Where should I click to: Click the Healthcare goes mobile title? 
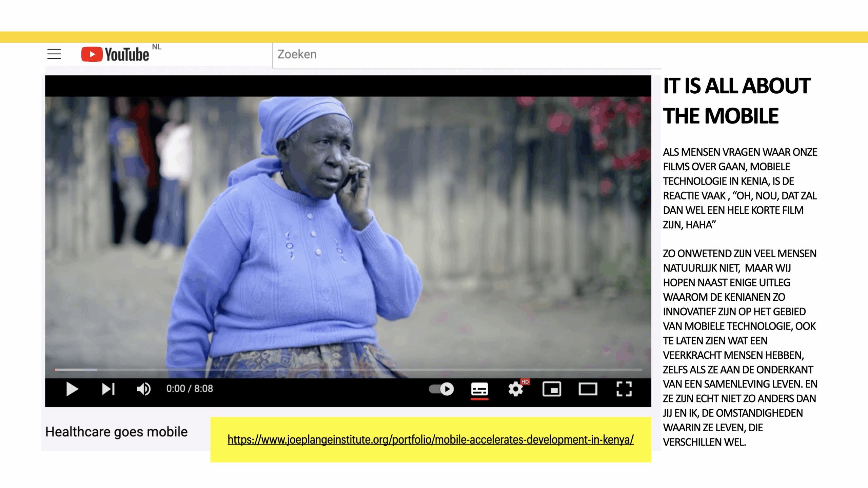coord(116,432)
